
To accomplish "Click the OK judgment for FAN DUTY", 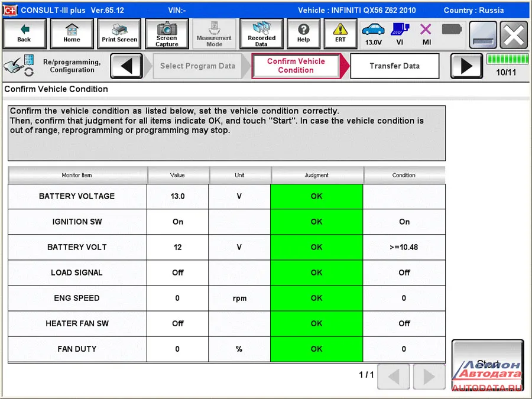I will [317, 349].
